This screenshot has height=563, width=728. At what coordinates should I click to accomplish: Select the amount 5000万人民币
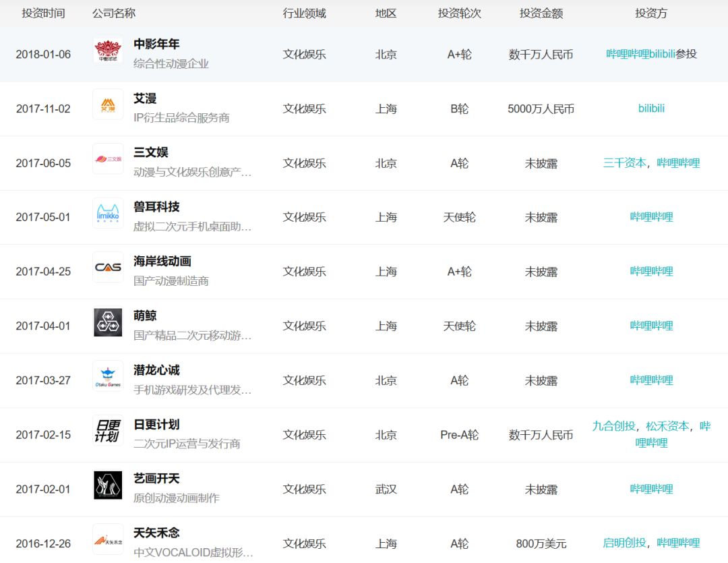tap(541, 109)
